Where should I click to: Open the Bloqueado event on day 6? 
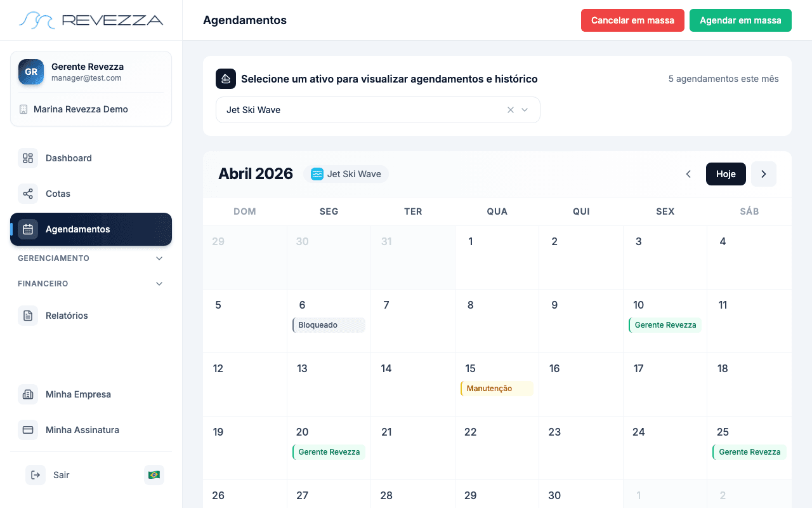click(x=329, y=325)
